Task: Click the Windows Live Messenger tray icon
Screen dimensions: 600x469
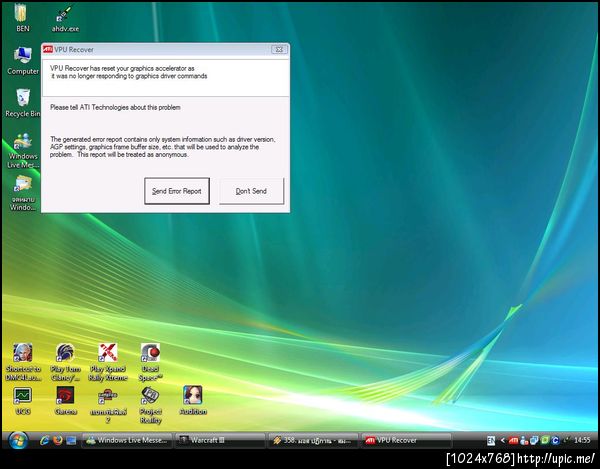Action: pos(524,440)
